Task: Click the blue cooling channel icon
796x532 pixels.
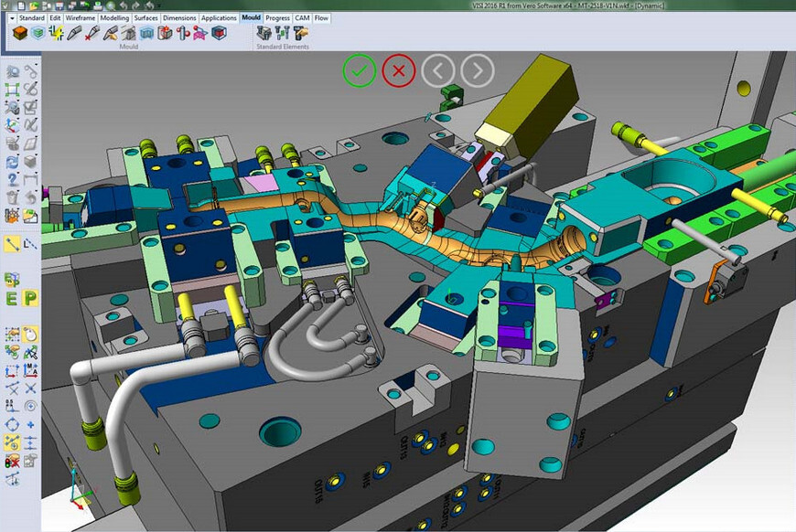Action: pyautogui.click(x=146, y=34)
